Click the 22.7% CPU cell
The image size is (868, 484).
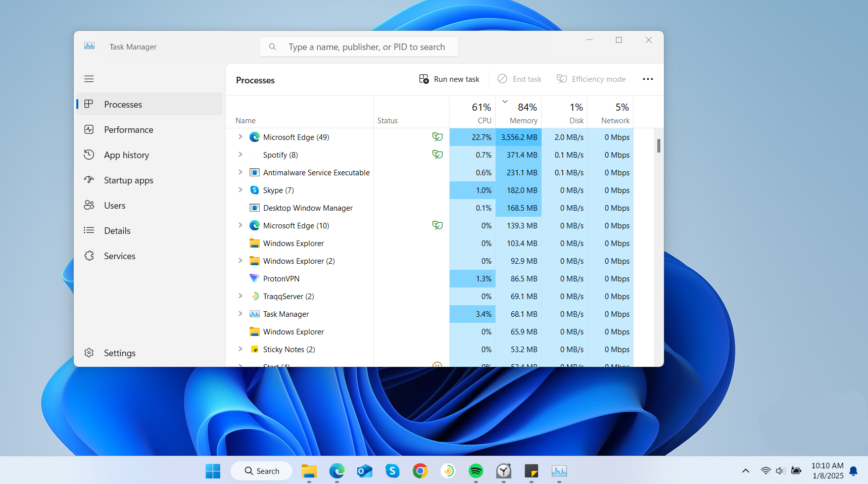(x=472, y=137)
